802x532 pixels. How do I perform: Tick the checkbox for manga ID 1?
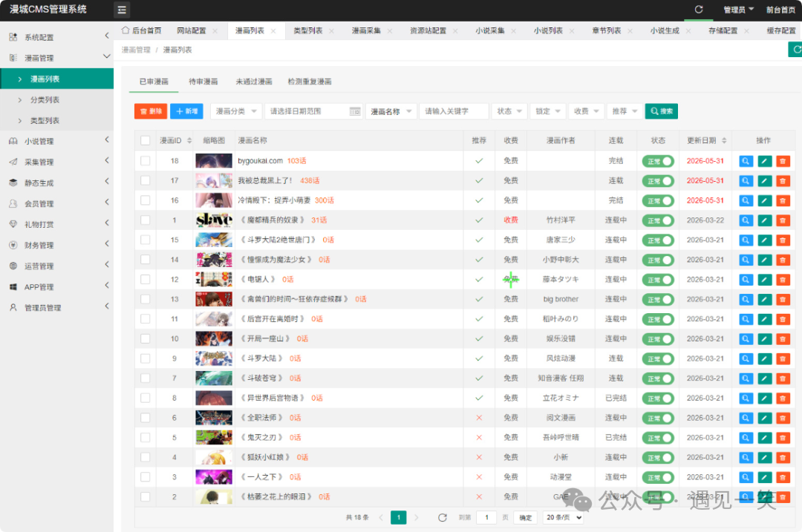pyautogui.click(x=146, y=220)
